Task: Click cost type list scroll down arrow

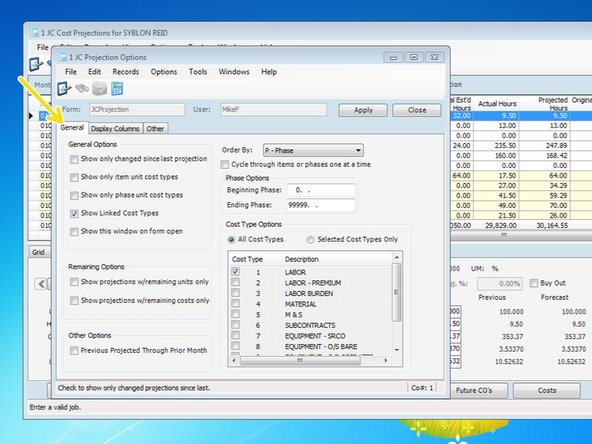Action: [x=396, y=350]
